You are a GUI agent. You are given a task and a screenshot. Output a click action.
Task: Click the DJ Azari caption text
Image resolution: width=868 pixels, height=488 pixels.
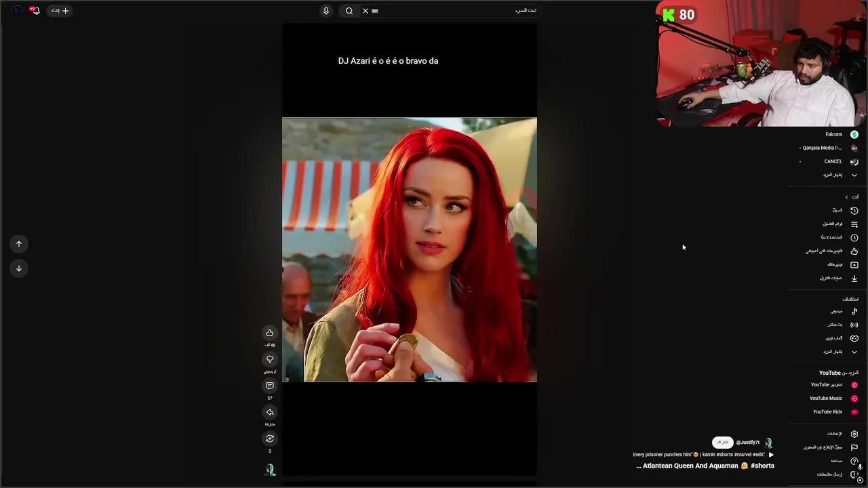click(388, 61)
